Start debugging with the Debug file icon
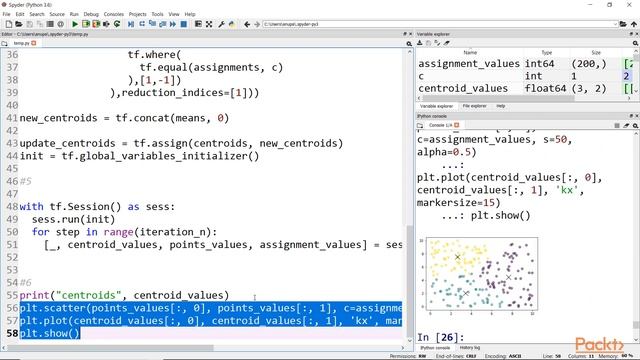This screenshot has height=360, width=640. pos(131,24)
